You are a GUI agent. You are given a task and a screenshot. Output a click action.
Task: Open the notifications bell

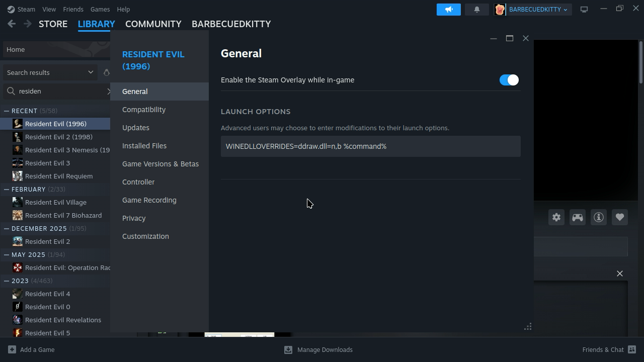(476, 10)
